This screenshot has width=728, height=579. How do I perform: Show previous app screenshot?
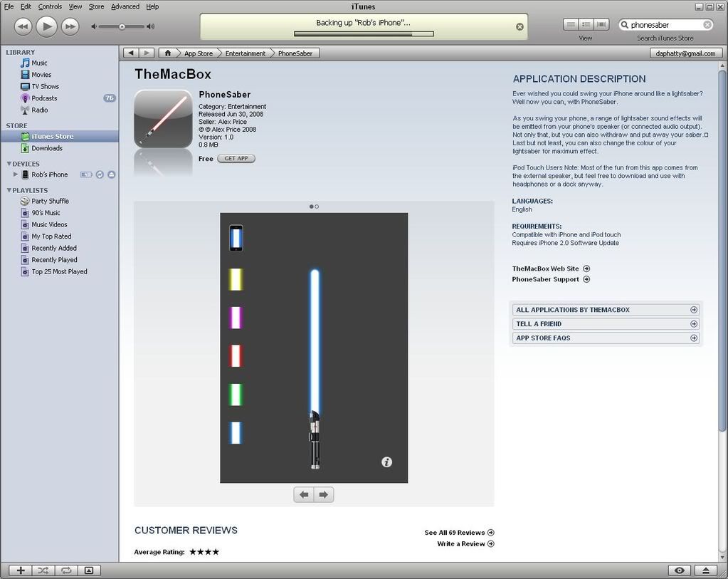pyautogui.click(x=304, y=494)
